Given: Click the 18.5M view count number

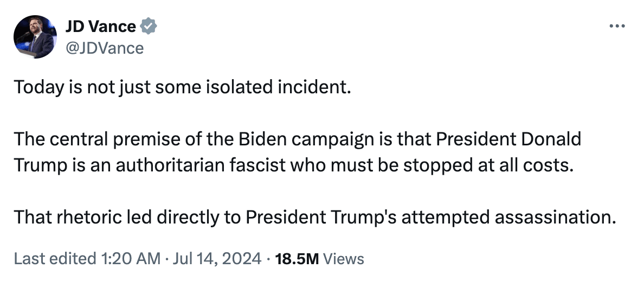Looking at the screenshot, I should (297, 259).
